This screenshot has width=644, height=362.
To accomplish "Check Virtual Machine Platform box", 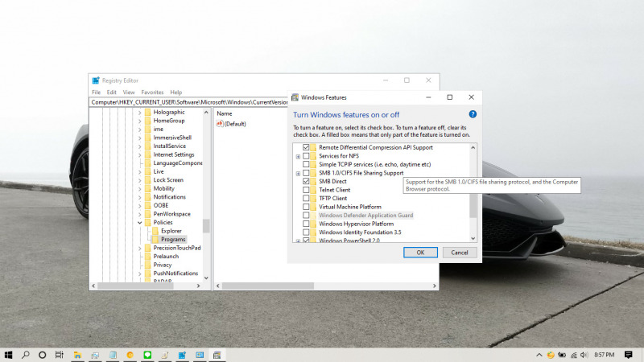I will [x=306, y=207].
